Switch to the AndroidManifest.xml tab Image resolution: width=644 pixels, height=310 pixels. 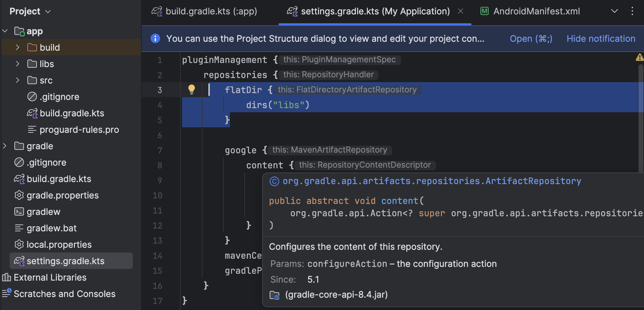530,11
